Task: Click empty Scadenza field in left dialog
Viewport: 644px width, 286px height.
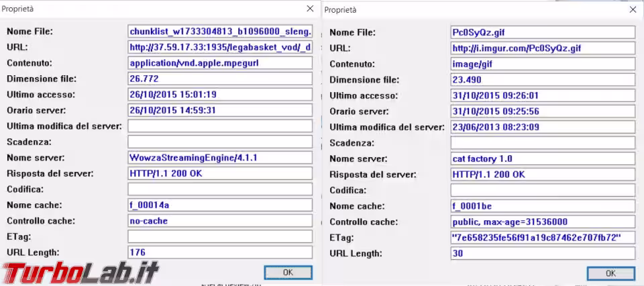Action: pyautogui.click(x=220, y=142)
